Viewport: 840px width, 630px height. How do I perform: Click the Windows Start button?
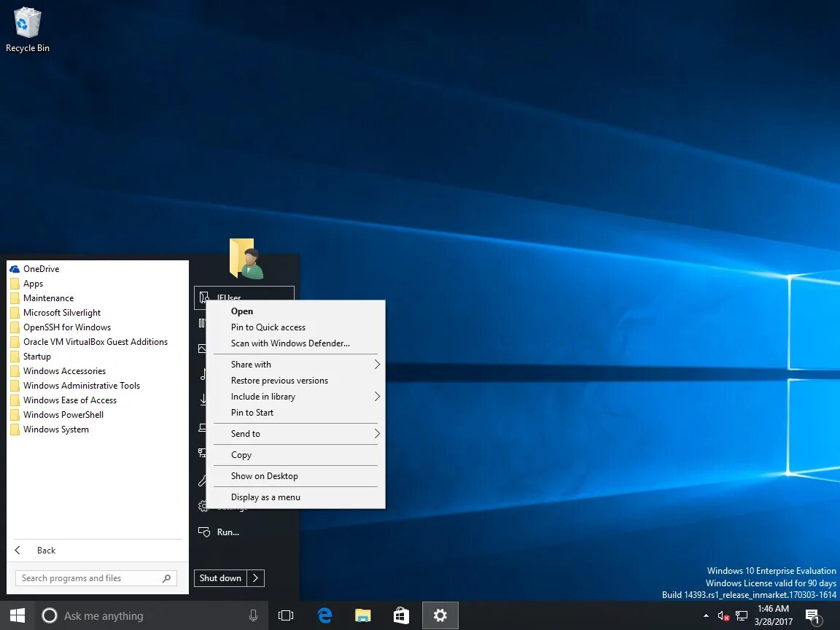click(15, 615)
